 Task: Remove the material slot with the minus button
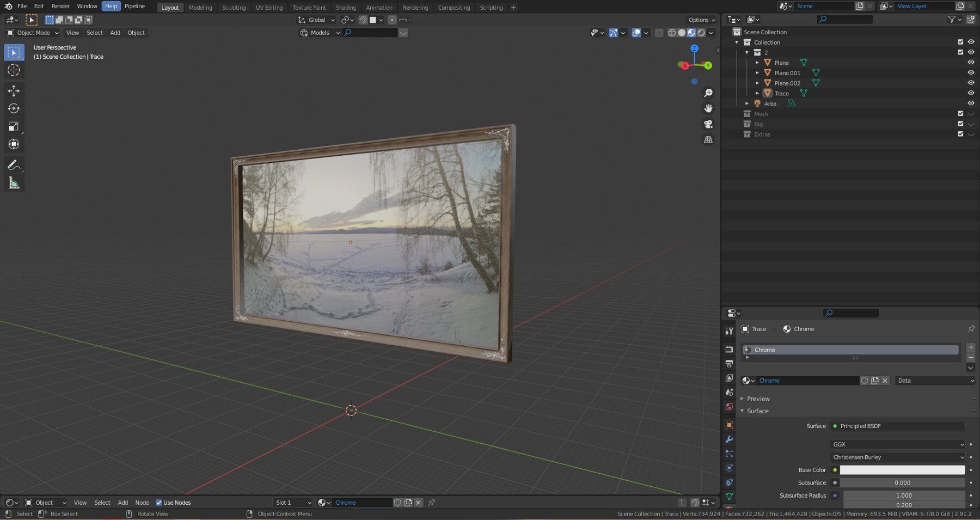pyautogui.click(x=971, y=358)
